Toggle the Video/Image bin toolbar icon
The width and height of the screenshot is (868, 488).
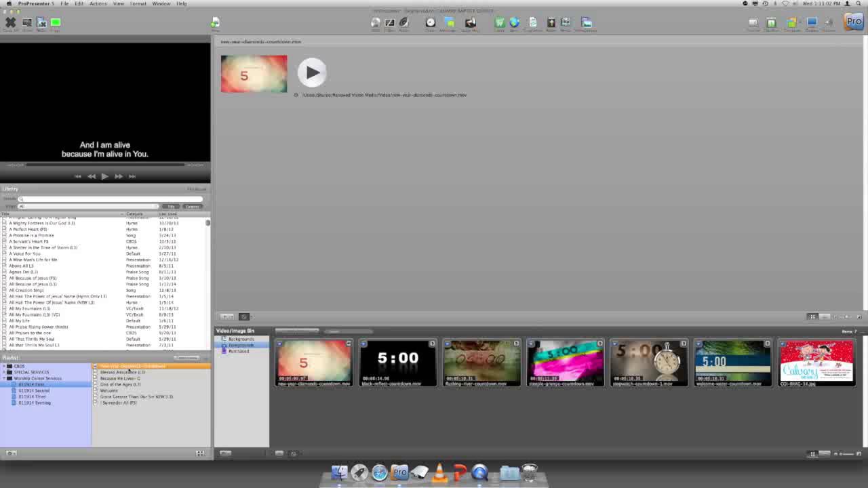(587, 22)
